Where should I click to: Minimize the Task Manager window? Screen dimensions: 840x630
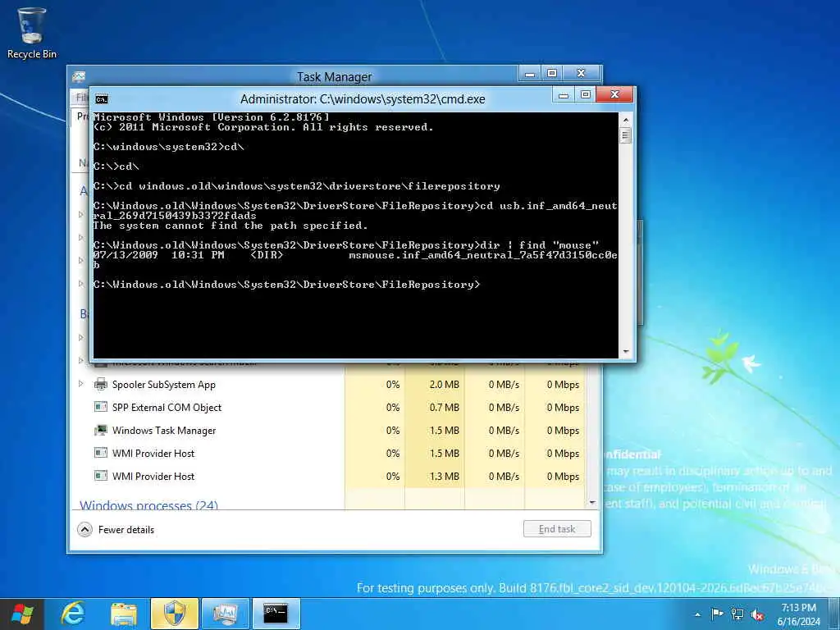pos(530,73)
